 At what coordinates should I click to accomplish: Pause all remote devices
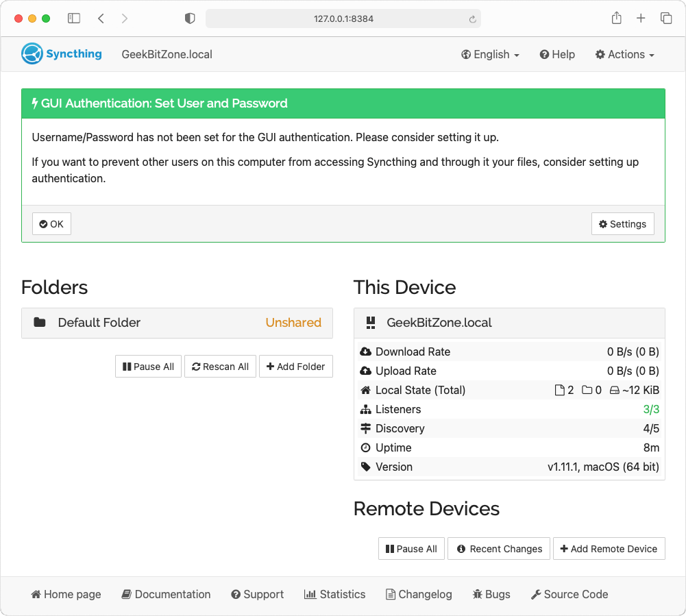[x=411, y=549]
